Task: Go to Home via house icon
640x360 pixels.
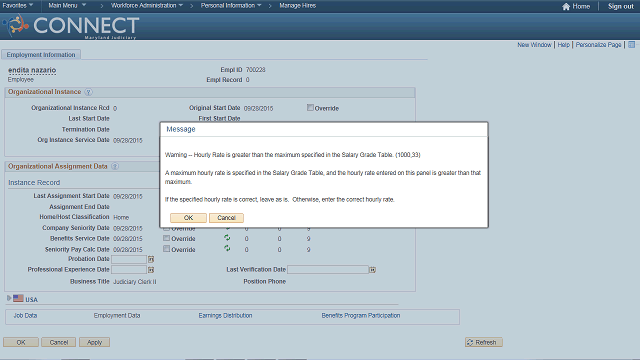Action: click(x=566, y=7)
